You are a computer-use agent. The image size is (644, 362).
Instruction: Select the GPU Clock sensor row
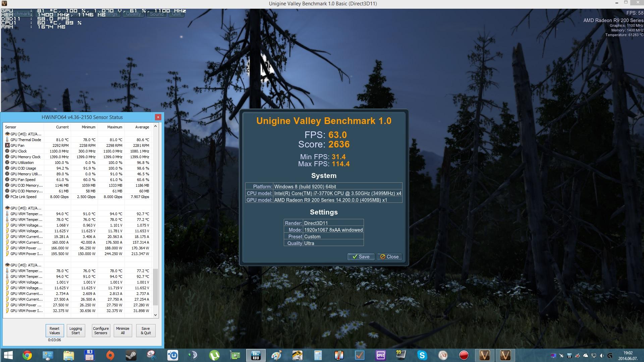[77, 151]
